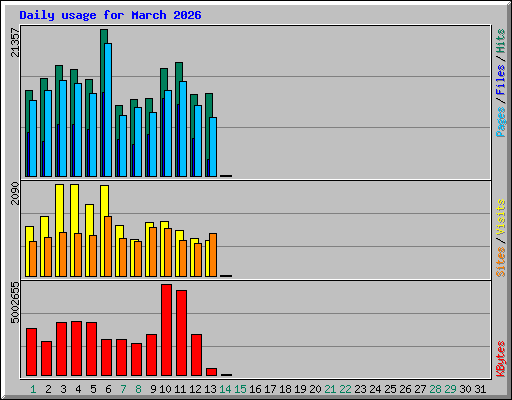Click the red KBytes bar for day 10
This screenshot has height=400, width=512.
[x=166, y=330]
